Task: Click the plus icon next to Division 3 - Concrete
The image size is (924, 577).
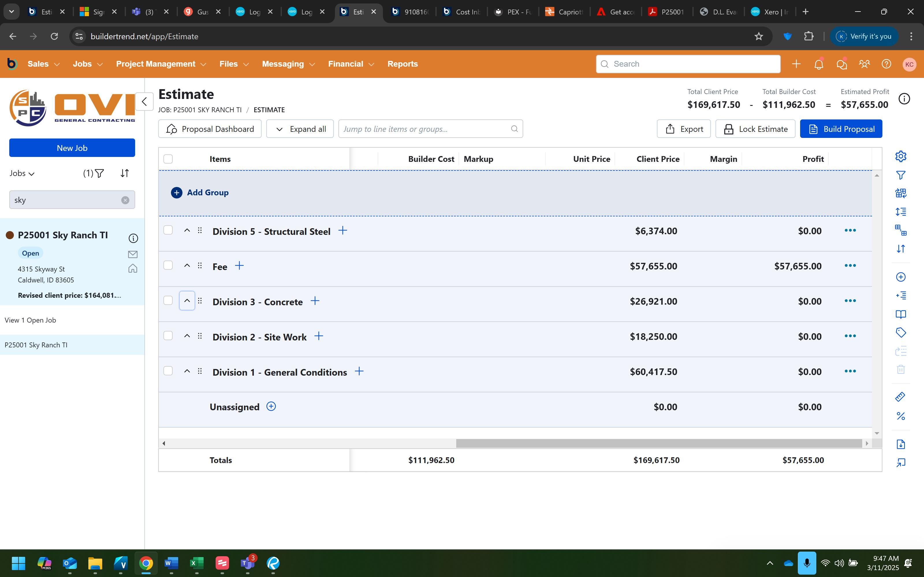Action: click(x=315, y=301)
